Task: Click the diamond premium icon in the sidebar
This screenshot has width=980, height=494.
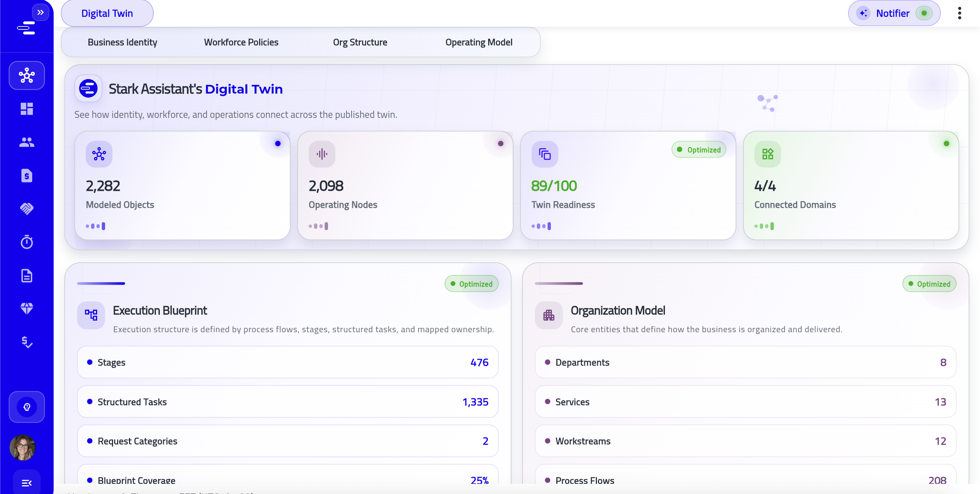Action: click(x=26, y=308)
